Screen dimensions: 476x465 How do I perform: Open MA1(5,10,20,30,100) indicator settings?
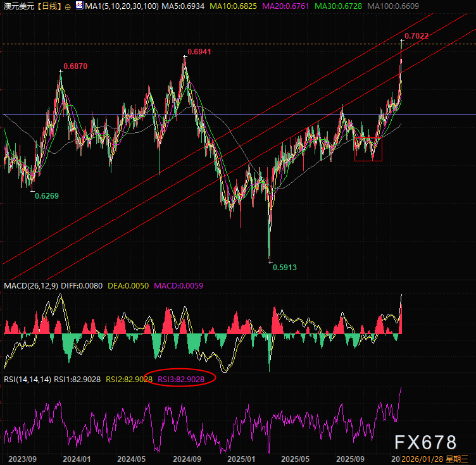click(x=116, y=6)
